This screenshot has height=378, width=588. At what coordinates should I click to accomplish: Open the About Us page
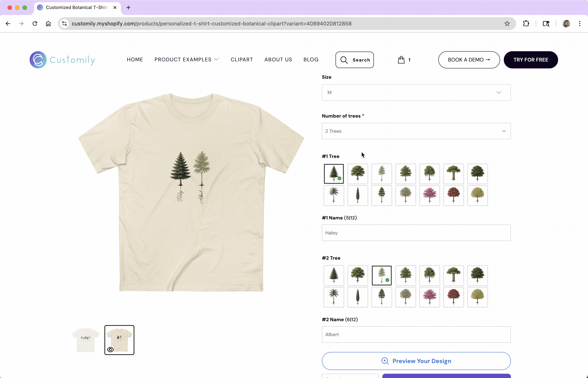278,60
